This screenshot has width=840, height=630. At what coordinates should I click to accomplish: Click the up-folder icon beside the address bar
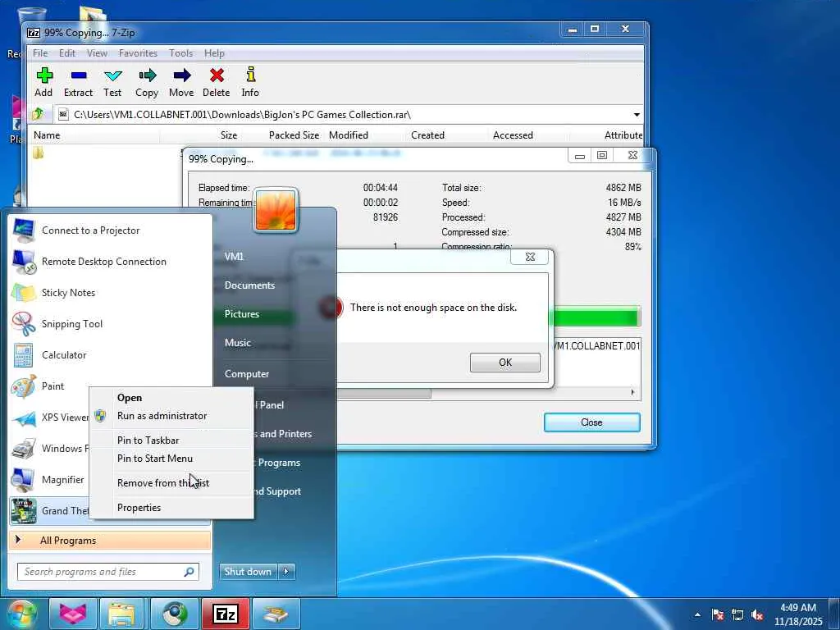38,114
